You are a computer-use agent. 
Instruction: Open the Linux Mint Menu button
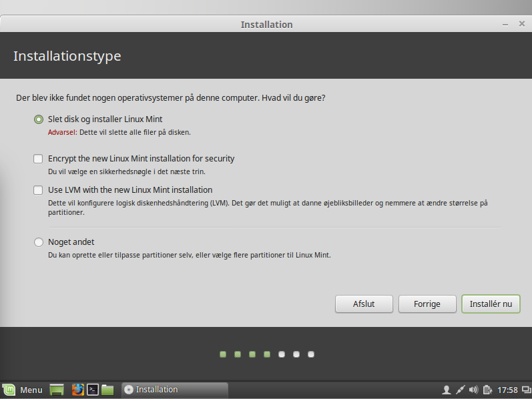click(23, 390)
